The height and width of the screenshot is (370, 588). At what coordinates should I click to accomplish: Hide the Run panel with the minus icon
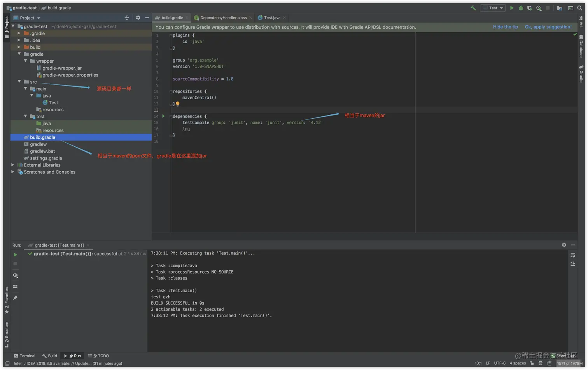coord(573,245)
